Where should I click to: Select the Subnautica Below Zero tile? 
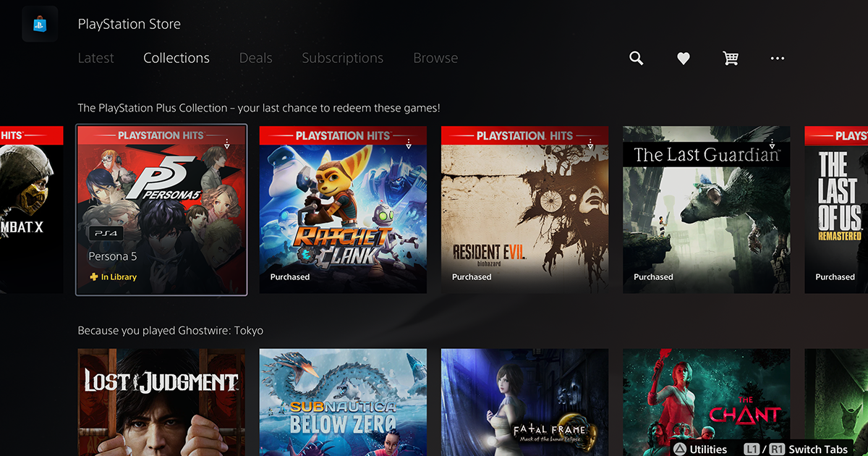click(343, 402)
